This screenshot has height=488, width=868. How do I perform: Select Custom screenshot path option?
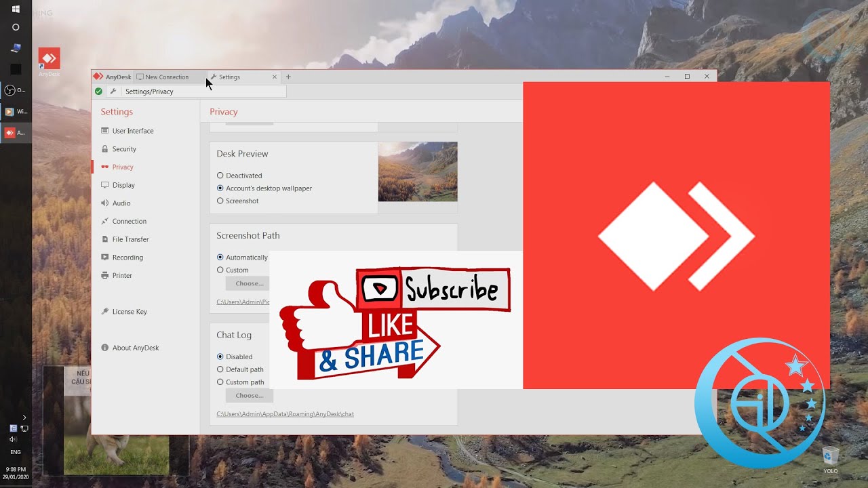[x=233, y=270]
